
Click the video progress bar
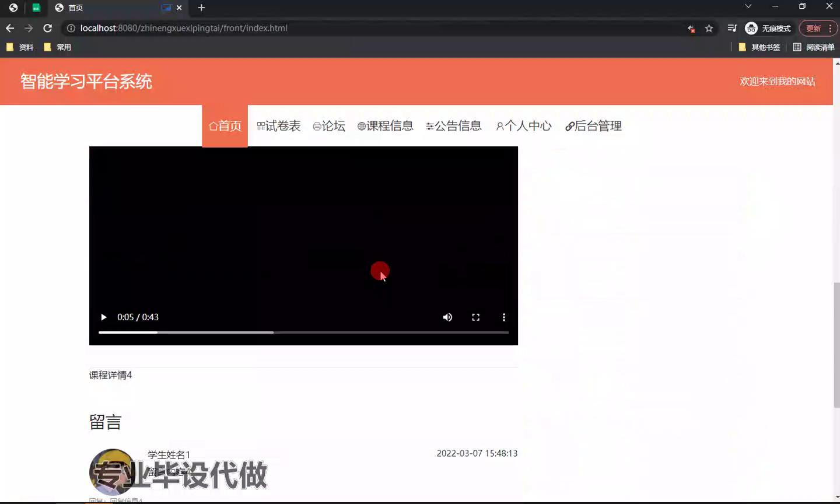point(303,332)
